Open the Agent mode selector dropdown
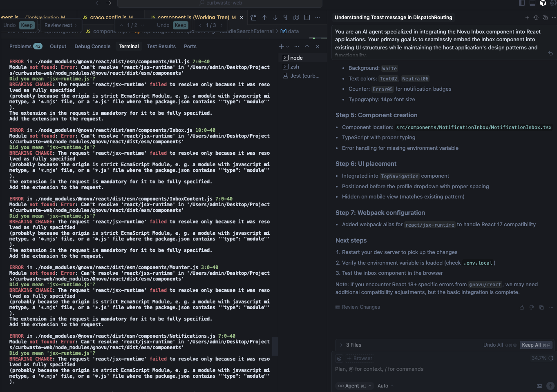This screenshot has width=557, height=392. (x=355, y=386)
